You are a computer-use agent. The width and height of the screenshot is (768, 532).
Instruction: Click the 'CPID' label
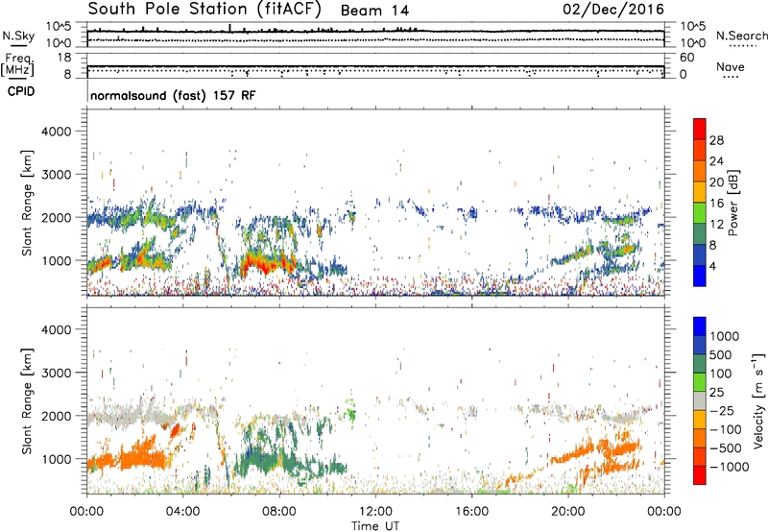point(21,91)
